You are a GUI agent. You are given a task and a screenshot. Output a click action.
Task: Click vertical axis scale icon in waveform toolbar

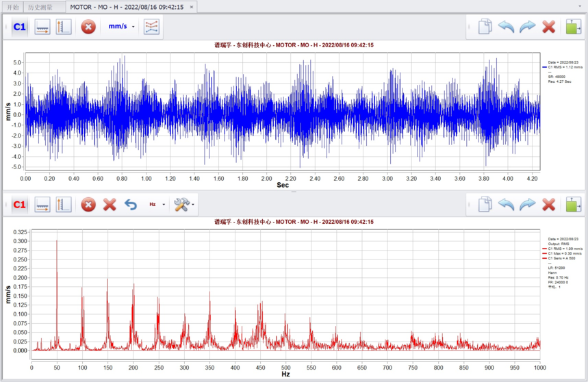64,27
